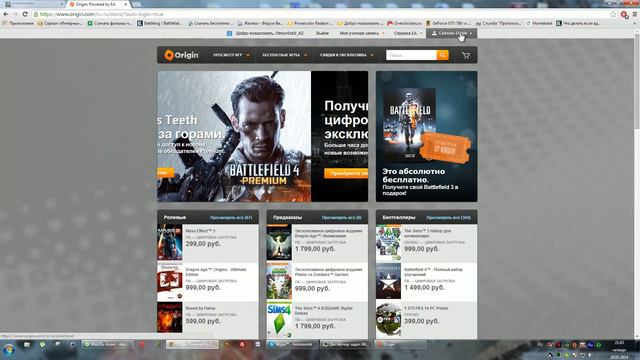Click the taskbar clock

[619, 350]
